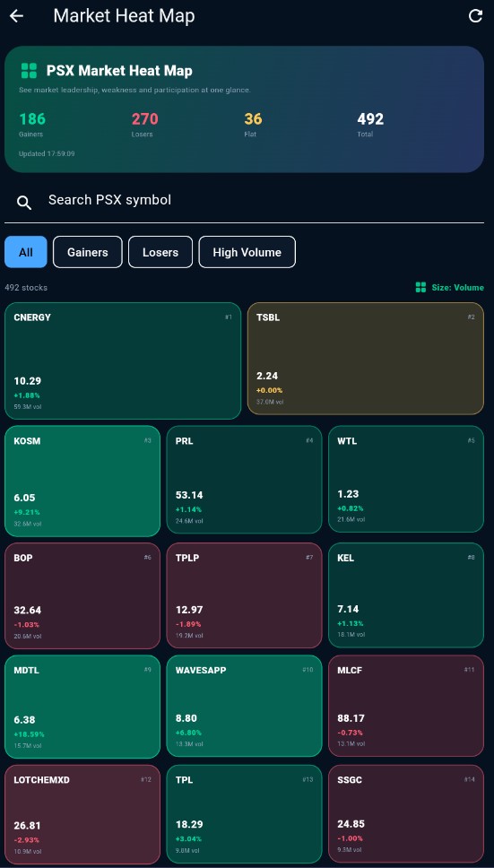Click the PSX Market Heat Map grid icon
The image size is (494, 868).
pyautogui.click(x=29, y=71)
